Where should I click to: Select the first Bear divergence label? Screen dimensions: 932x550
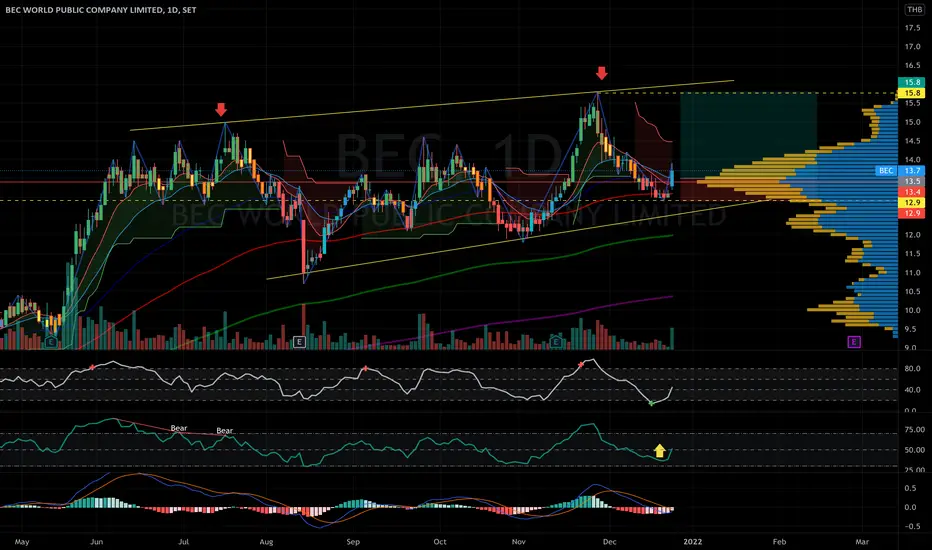(179, 428)
